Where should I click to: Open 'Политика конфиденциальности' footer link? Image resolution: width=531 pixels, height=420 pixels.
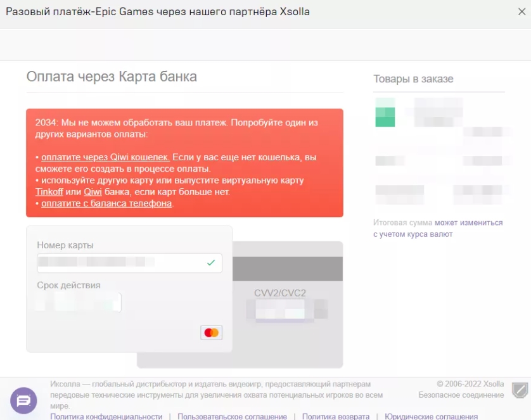106,416
